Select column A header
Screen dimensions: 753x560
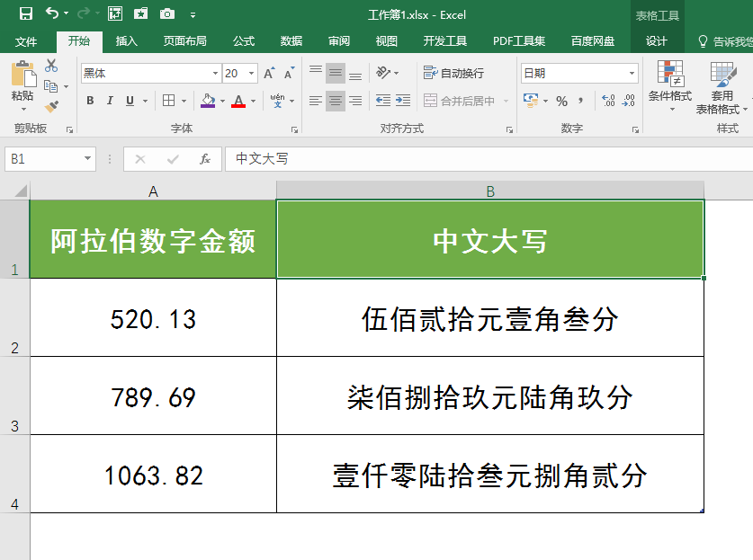tap(153, 191)
